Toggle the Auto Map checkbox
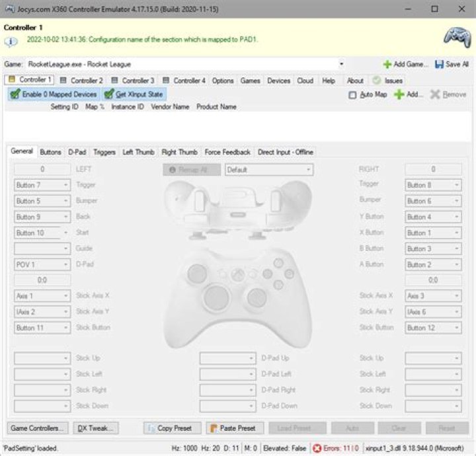The image size is (476, 456). coord(353,95)
